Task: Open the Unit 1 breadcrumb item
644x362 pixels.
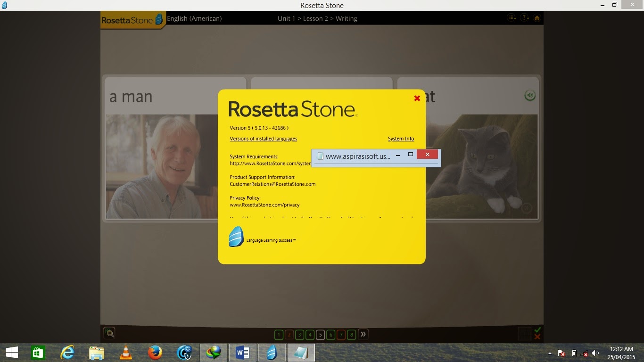Action: coord(286,18)
